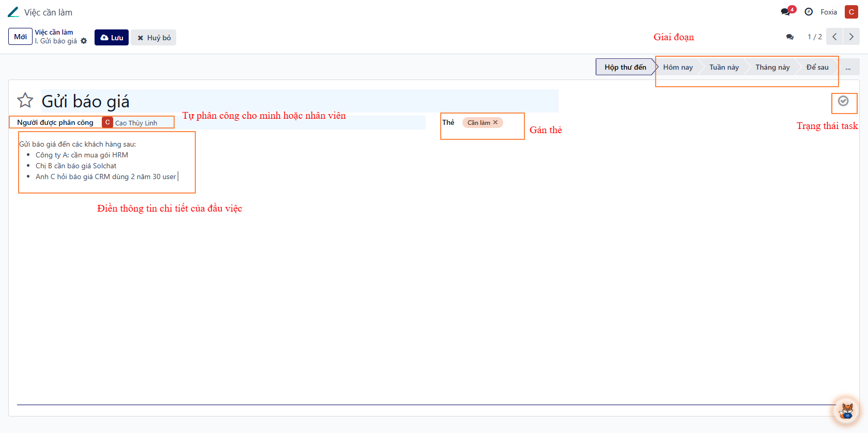Open the chatter conversation icon
The image size is (868, 433).
tap(789, 37)
